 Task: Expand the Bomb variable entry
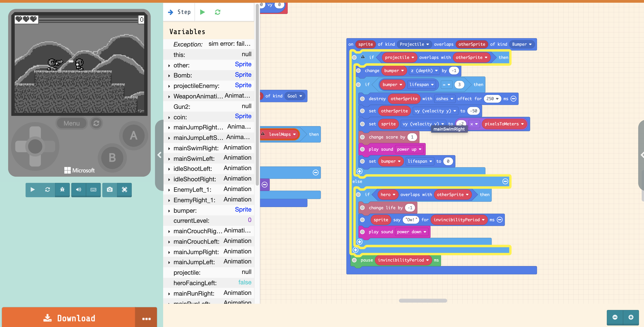(169, 76)
